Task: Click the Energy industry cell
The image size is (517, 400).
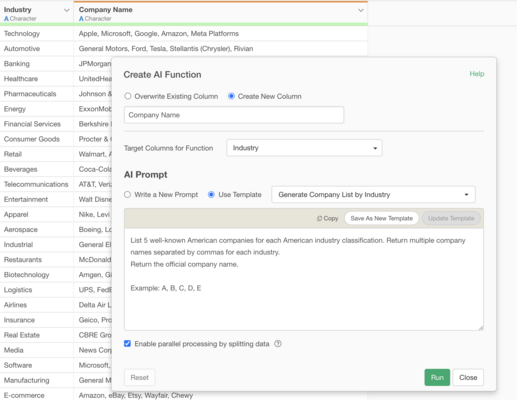Action: (37, 109)
